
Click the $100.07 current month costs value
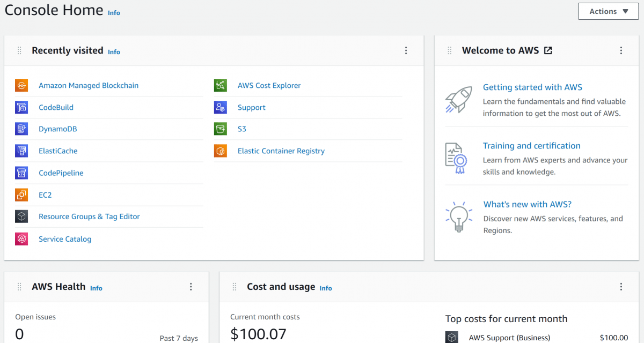(258, 334)
